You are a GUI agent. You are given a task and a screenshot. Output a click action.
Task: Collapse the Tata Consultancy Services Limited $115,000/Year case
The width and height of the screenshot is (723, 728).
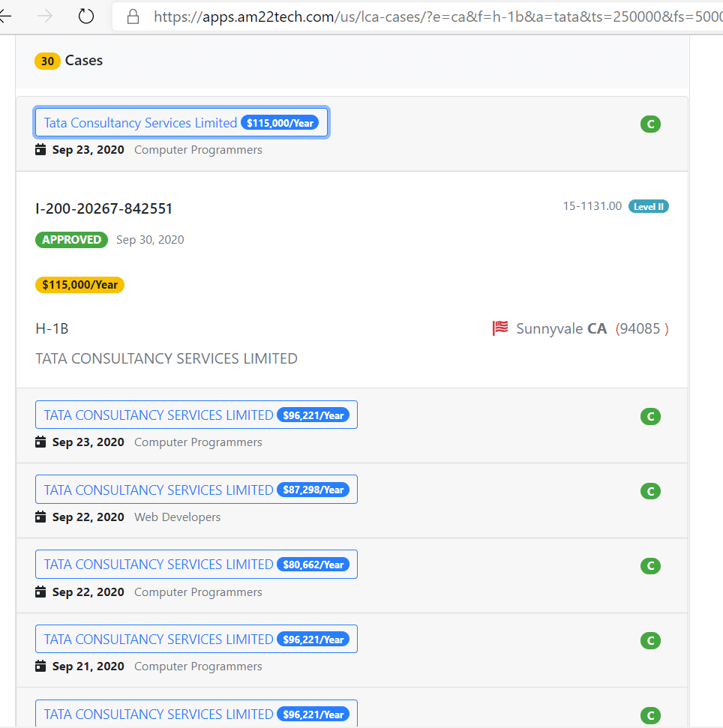[181, 122]
